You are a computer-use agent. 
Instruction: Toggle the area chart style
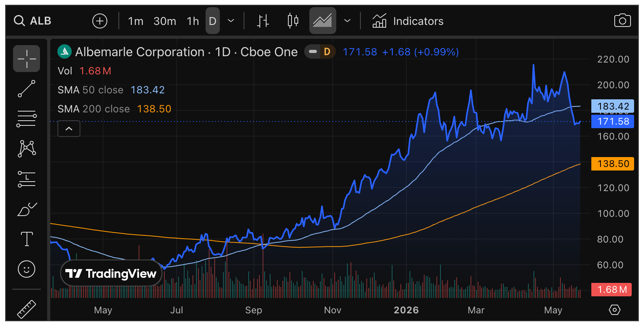322,21
